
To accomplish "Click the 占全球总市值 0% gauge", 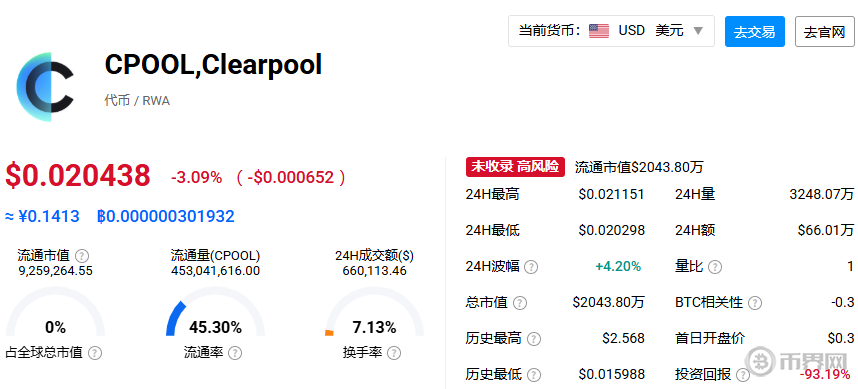I will (55, 312).
